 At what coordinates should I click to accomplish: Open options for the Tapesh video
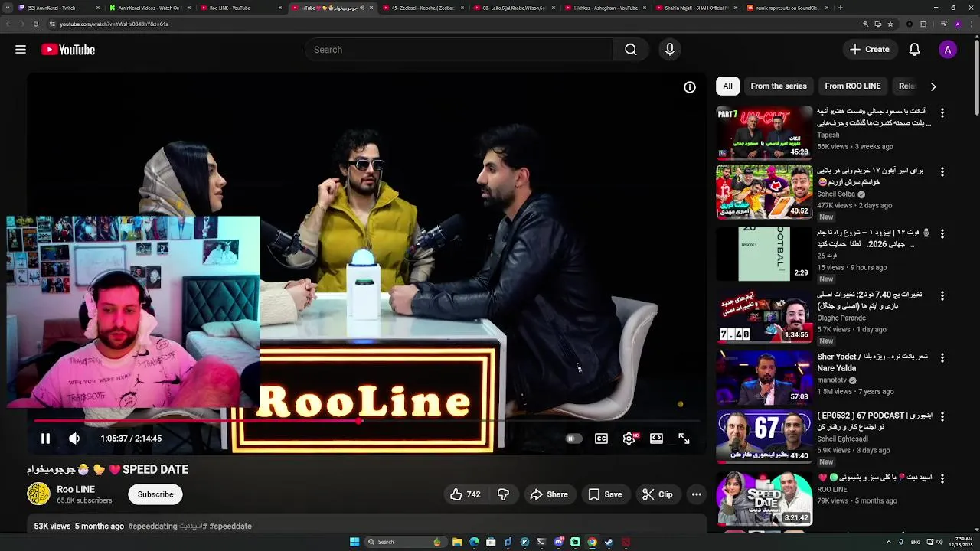(x=942, y=112)
